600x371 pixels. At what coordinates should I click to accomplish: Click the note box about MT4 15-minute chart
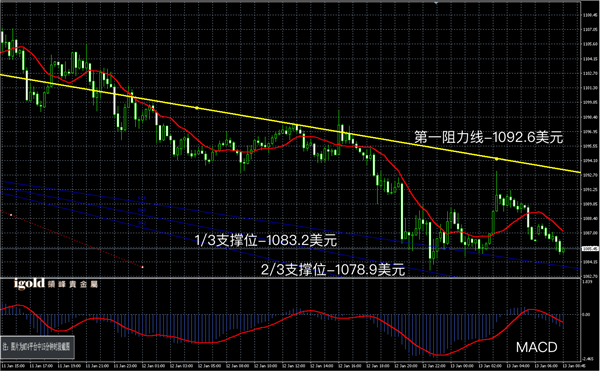tap(37, 347)
